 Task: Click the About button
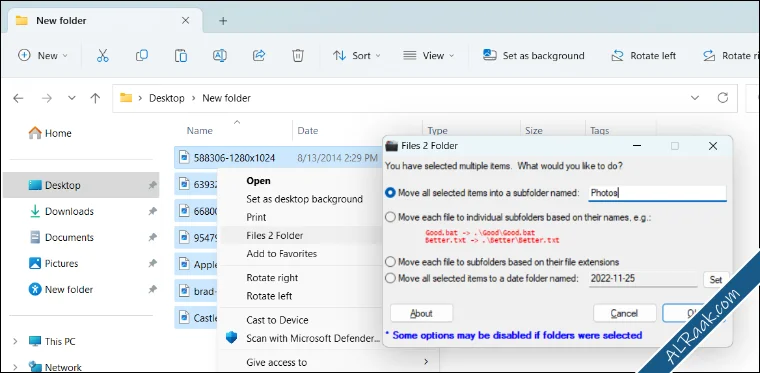tap(421, 313)
